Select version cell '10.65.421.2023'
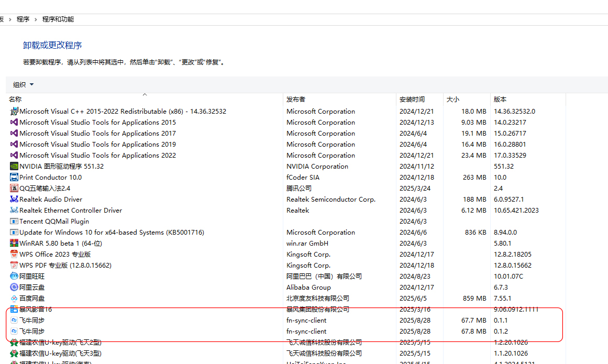This screenshot has width=608, height=364. (516, 210)
